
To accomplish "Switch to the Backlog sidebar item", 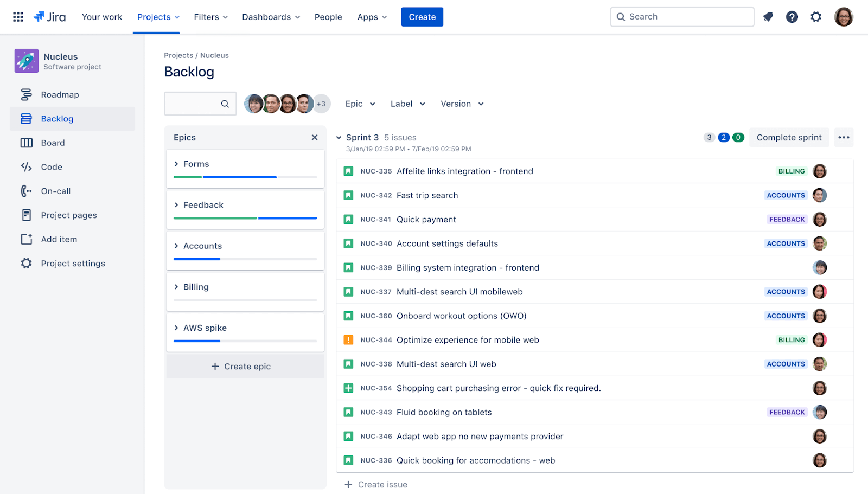I will pyautogui.click(x=57, y=118).
